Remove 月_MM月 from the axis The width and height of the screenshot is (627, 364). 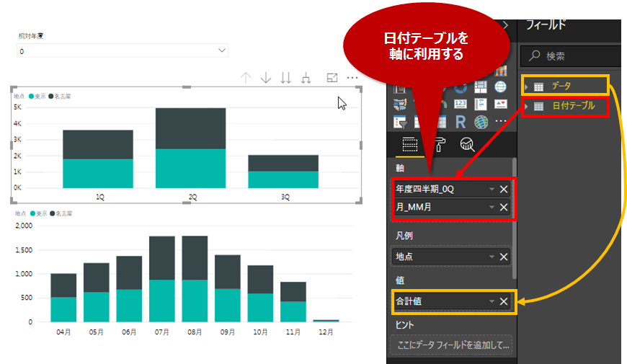tap(504, 207)
